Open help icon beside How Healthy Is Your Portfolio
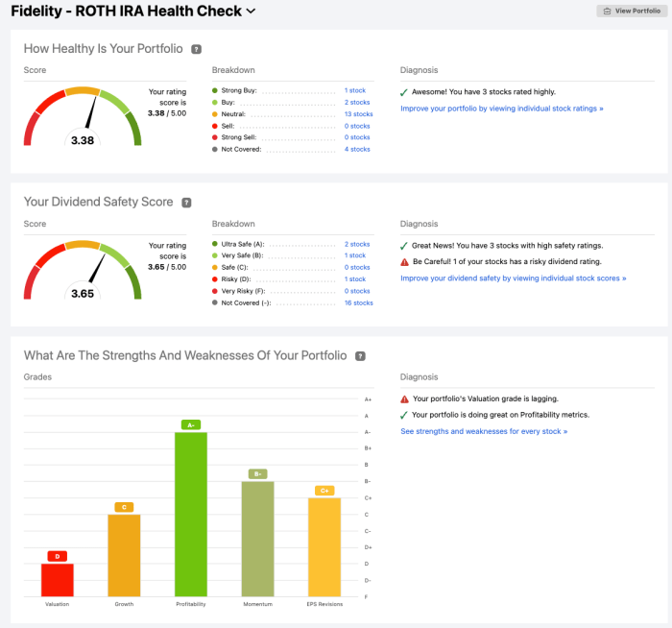The width and height of the screenshot is (672, 628). 196,49
